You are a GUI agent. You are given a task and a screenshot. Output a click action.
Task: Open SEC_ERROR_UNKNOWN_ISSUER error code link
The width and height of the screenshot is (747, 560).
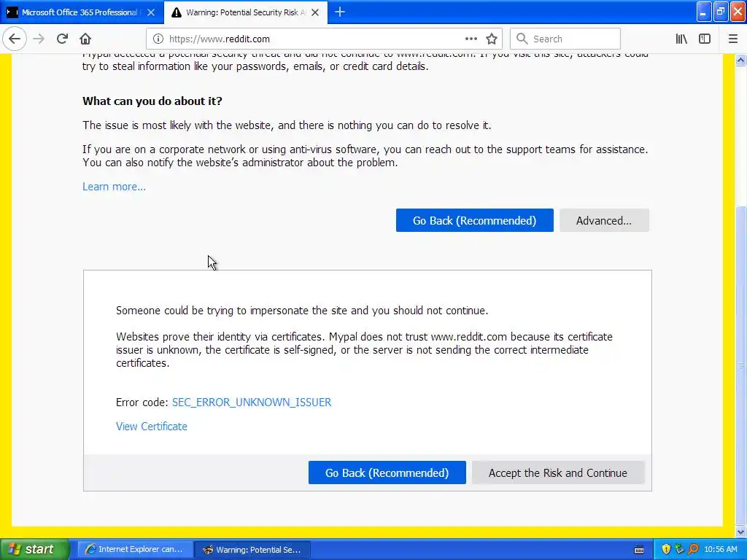pyautogui.click(x=252, y=402)
